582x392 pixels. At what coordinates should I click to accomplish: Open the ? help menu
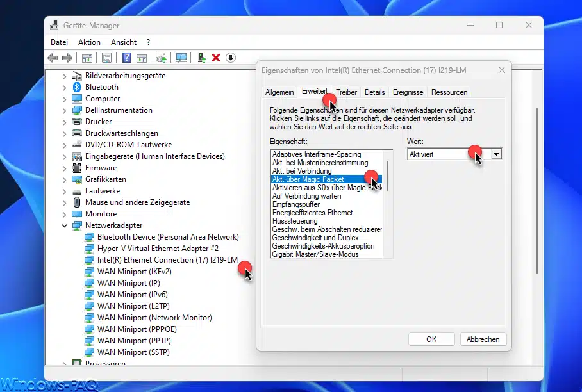[x=149, y=42]
